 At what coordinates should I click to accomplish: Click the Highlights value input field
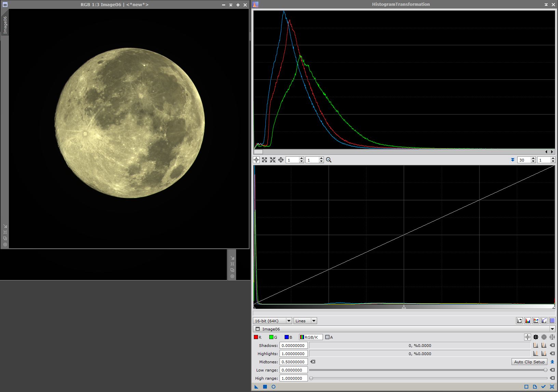click(x=294, y=353)
